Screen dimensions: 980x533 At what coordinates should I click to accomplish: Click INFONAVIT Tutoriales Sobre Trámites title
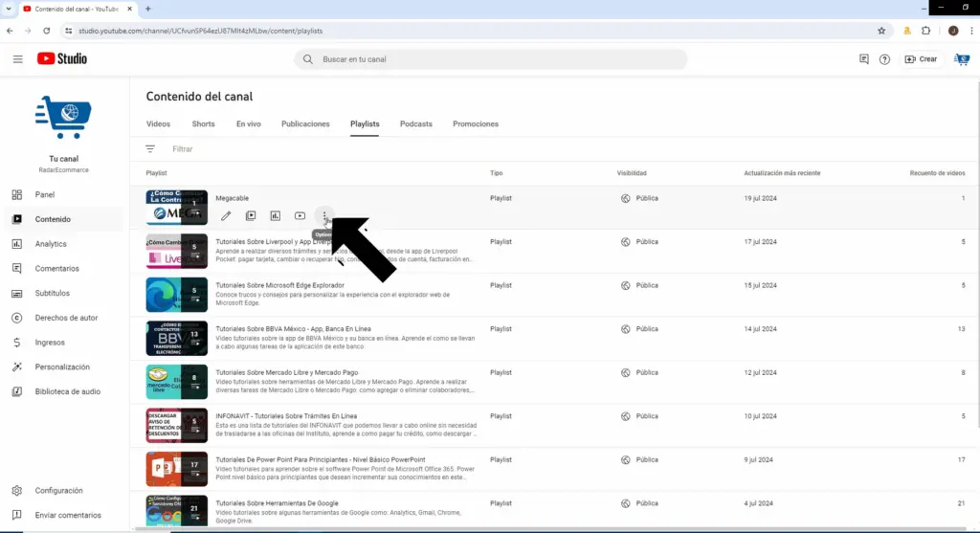286,416
